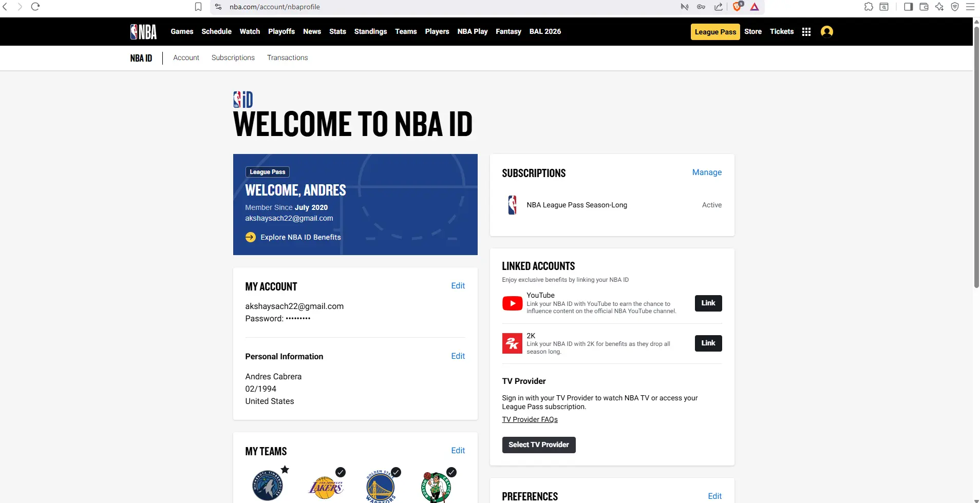980x503 pixels.
Task: Open the Teams menu item
Action: [406, 32]
